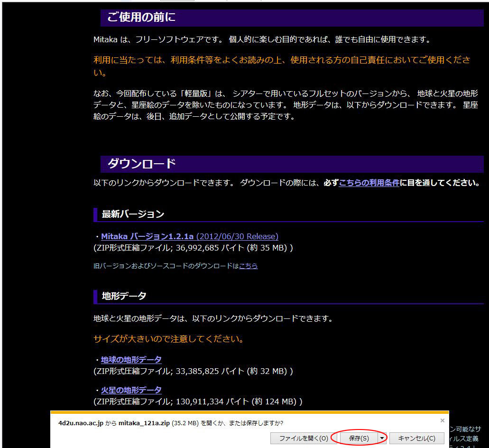Click the 4d2u.nao.ac.jp domain text
This screenshot has height=448, width=489.
(x=81, y=423)
